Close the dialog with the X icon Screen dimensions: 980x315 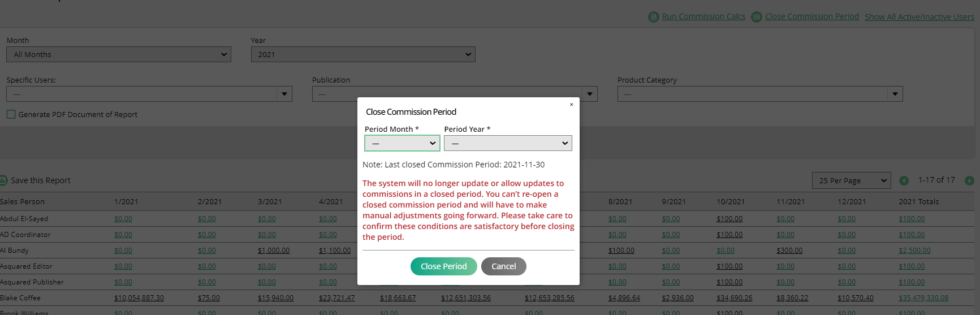(571, 105)
